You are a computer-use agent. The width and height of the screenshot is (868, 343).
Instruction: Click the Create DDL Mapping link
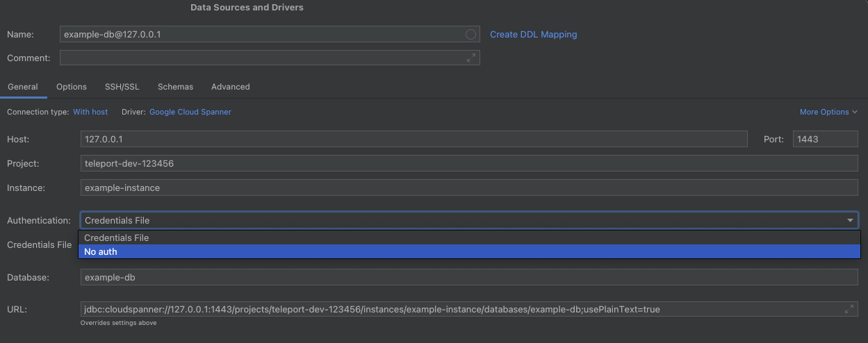point(533,34)
